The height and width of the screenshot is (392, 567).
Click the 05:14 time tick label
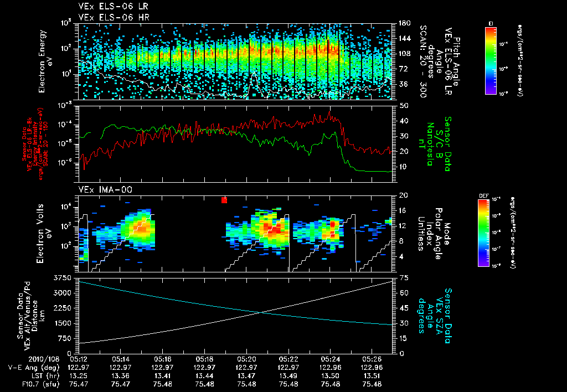pos(120,359)
